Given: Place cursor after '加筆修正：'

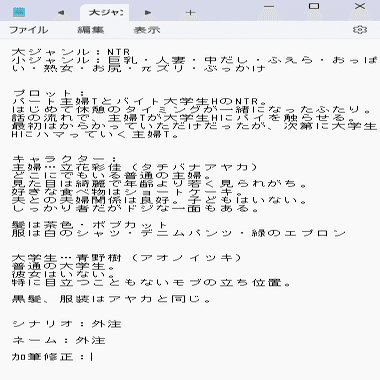Looking at the screenshot, I should point(91,357).
